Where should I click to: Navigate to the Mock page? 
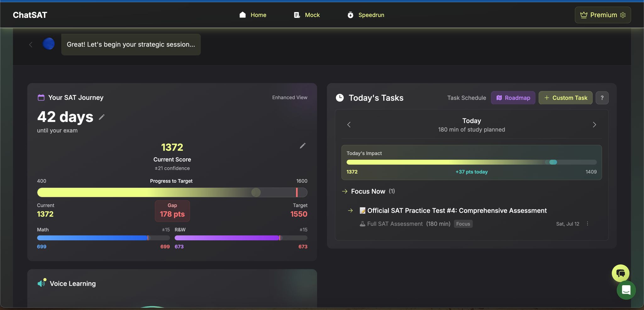(x=307, y=15)
